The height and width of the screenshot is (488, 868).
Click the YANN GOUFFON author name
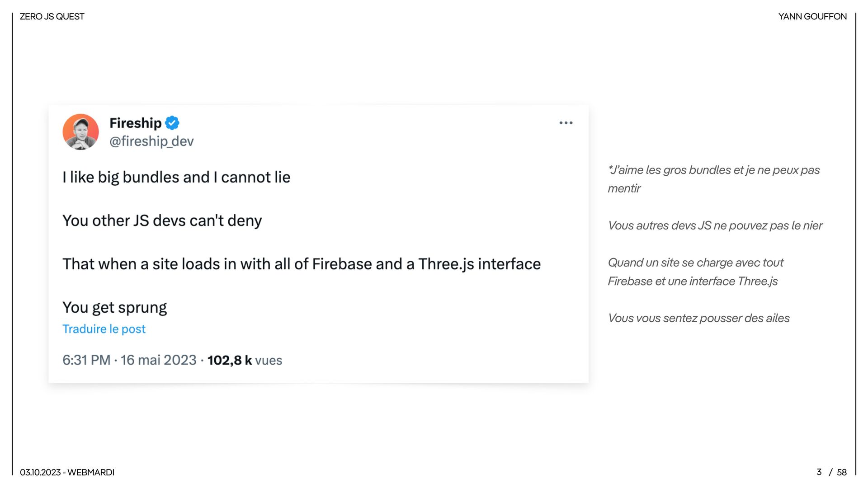coord(812,17)
